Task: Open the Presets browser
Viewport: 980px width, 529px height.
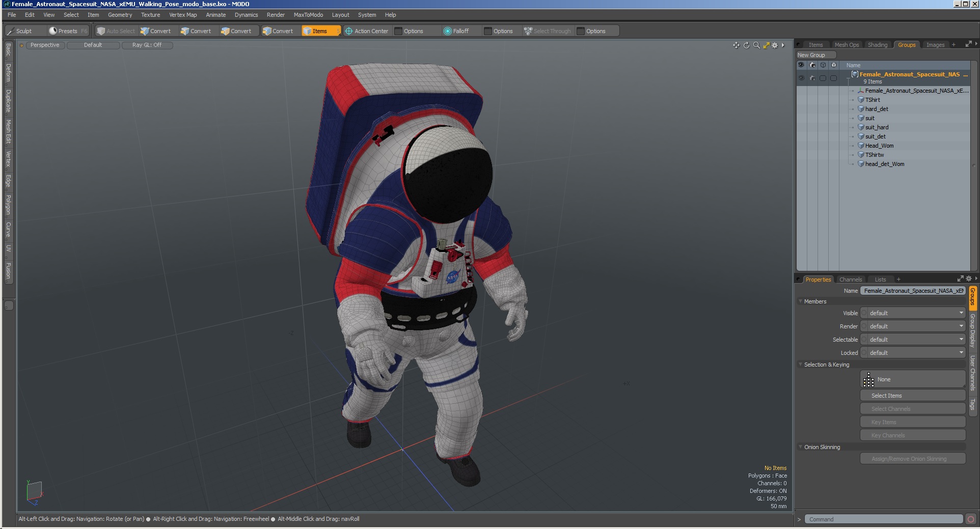Action: click(68, 31)
